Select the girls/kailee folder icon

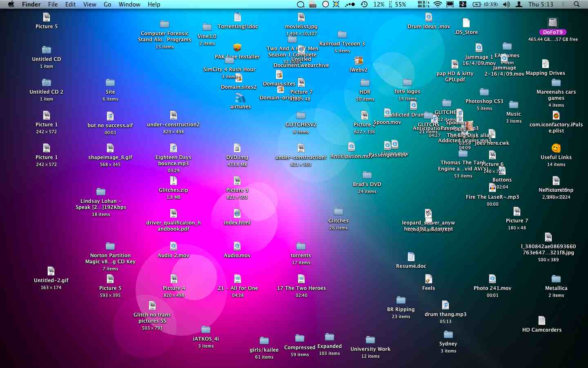click(264, 341)
